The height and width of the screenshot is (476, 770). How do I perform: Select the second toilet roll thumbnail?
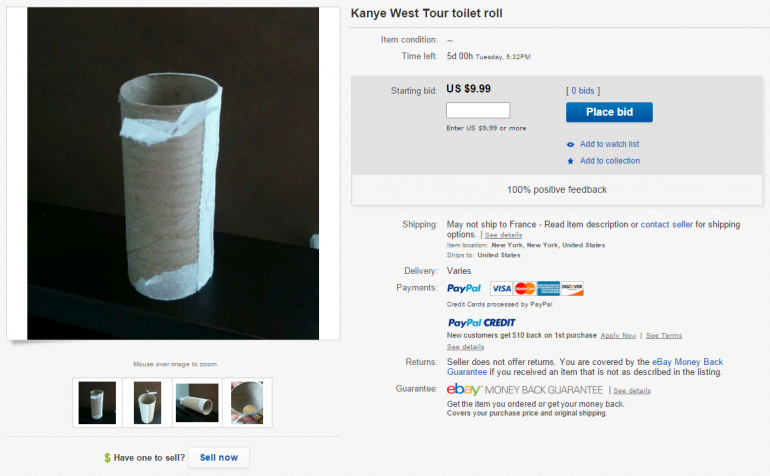(x=148, y=403)
